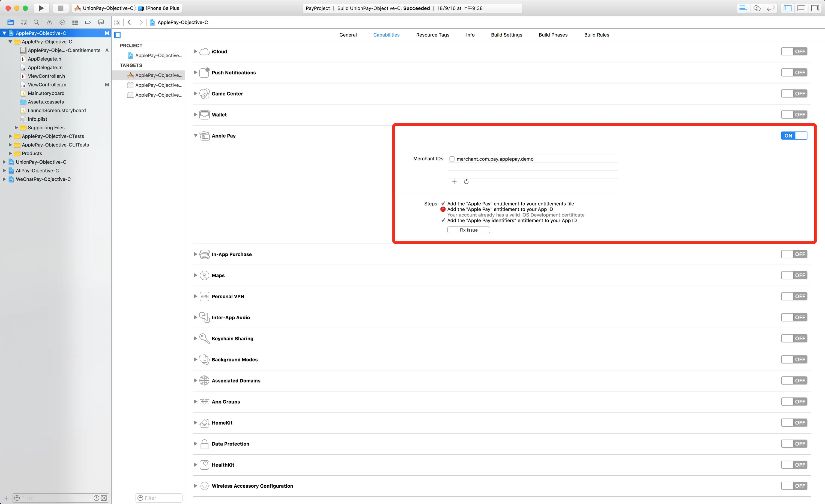Screen dimensions: 825x504
Task: Expand the Supporting Files folder
Action: (x=16, y=128)
